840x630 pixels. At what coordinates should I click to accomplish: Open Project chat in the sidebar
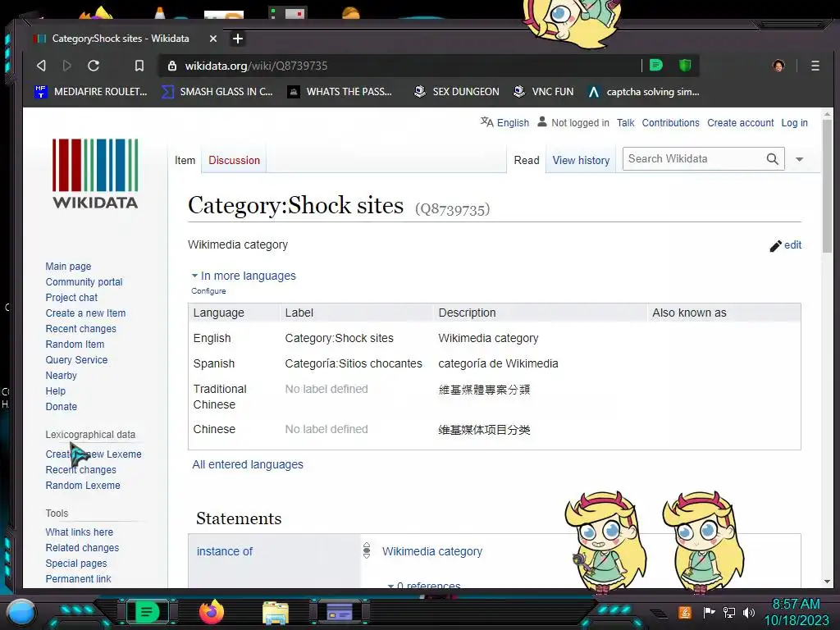coord(71,297)
